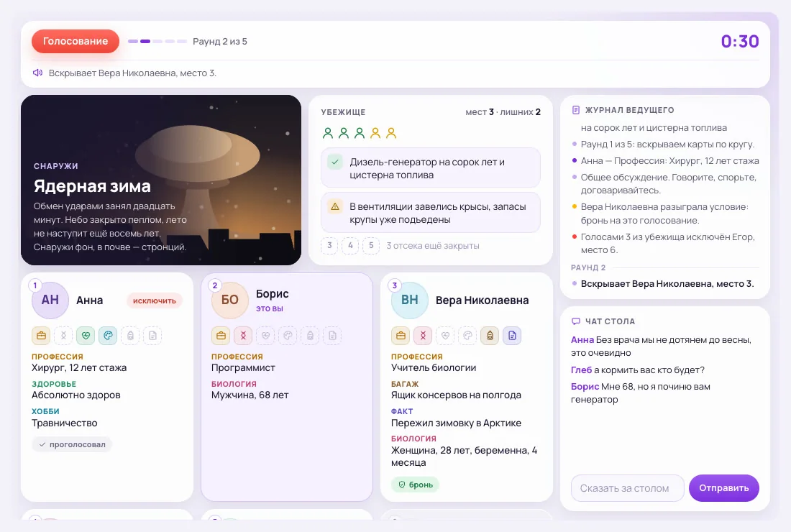Click Anna's hidden fact document icon

tap(152, 335)
